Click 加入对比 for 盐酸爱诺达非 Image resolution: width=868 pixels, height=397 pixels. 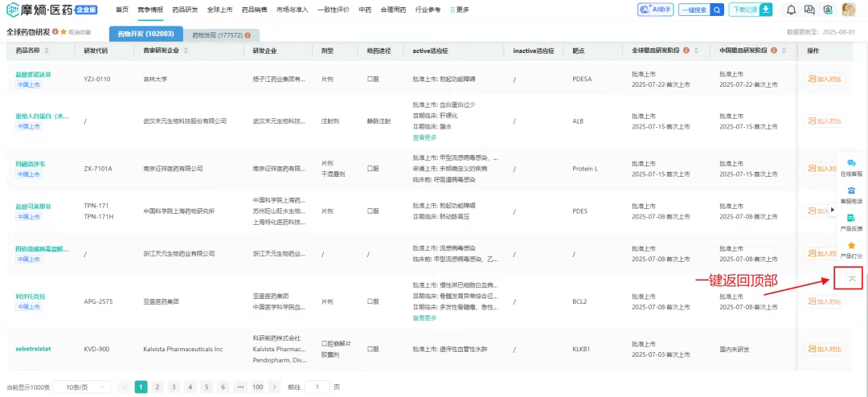823,79
